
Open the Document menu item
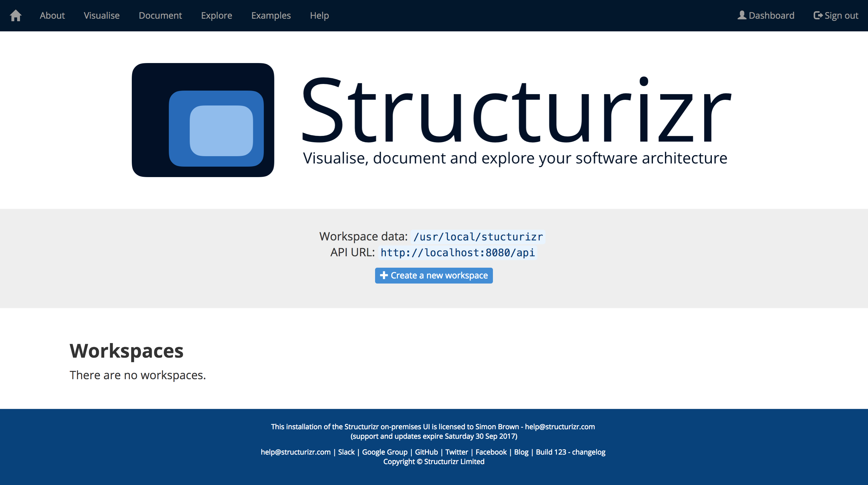pyautogui.click(x=160, y=16)
